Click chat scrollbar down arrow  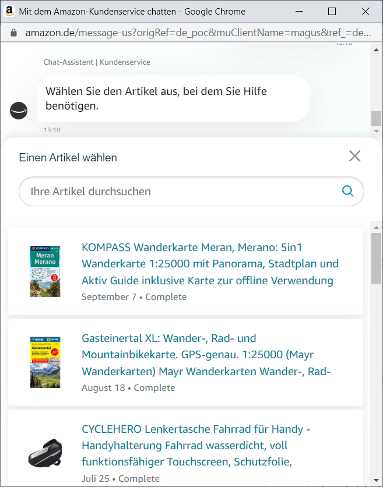(x=376, y=131)
